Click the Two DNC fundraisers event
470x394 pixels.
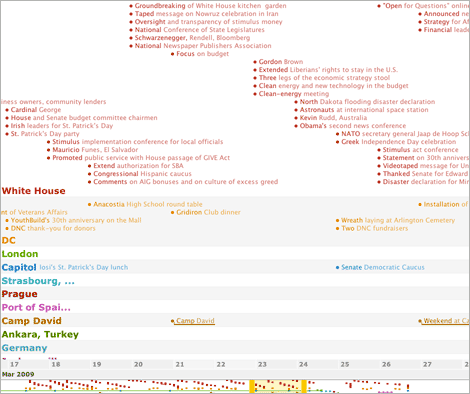pyautogui.click(x=375, y=228)
